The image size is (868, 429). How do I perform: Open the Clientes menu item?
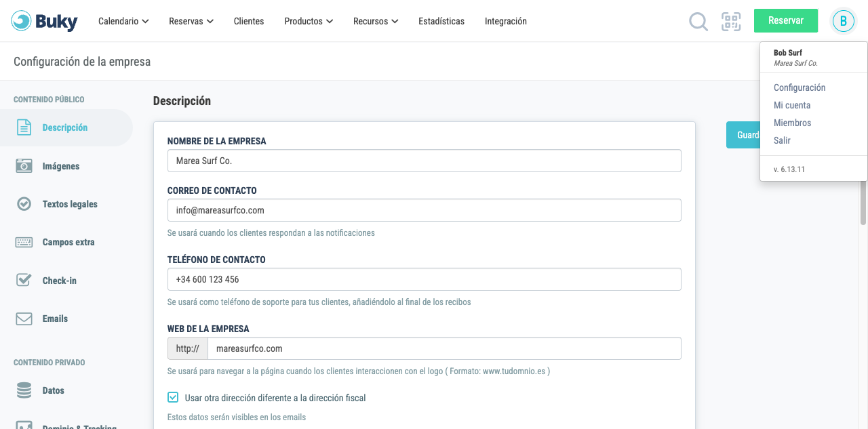pyautogui.click(x=249, y=21)
